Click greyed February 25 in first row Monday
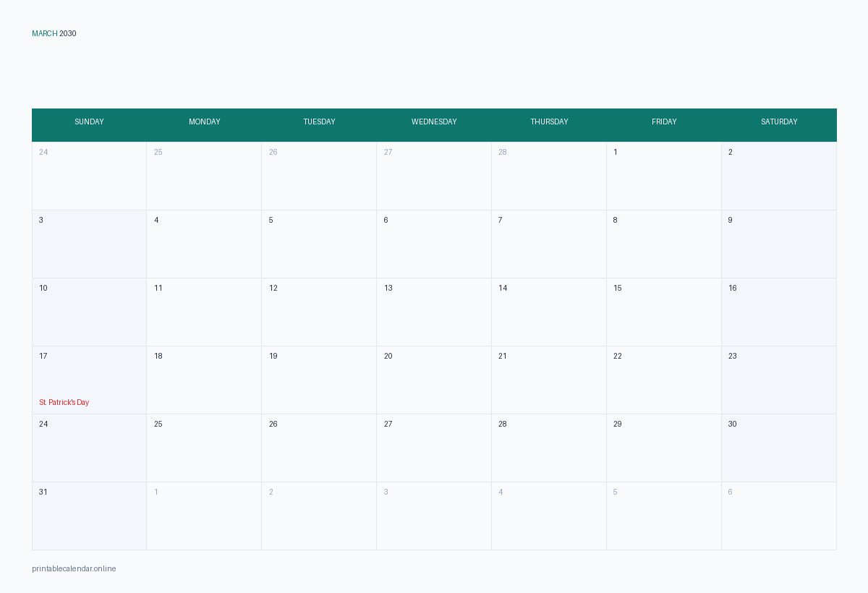Screen dimensions: 868x593 204,176
